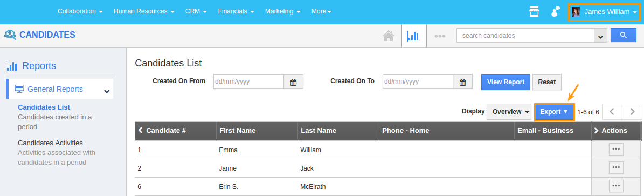Focus Created On To date field
Screen dimensions: 644x196
point(418,82)
